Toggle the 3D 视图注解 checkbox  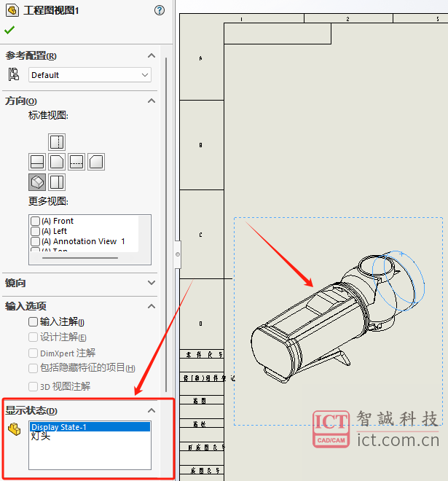pyautogui.click(x=33, y=386)
